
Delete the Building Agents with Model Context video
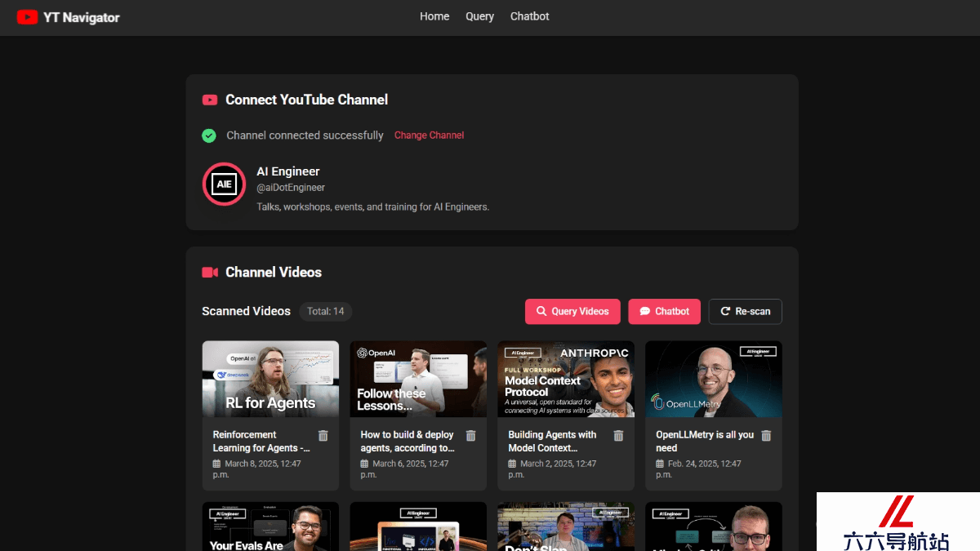(618, 436)
